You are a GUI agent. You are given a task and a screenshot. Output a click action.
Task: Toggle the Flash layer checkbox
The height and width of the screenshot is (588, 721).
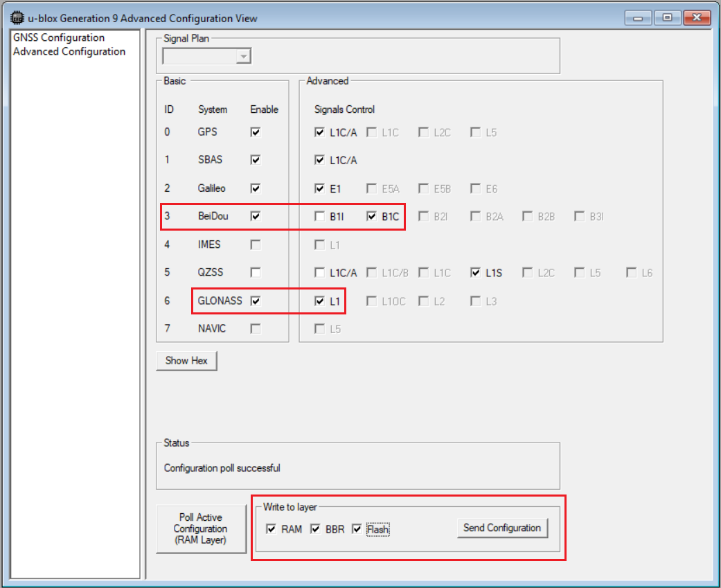point(357,529)
